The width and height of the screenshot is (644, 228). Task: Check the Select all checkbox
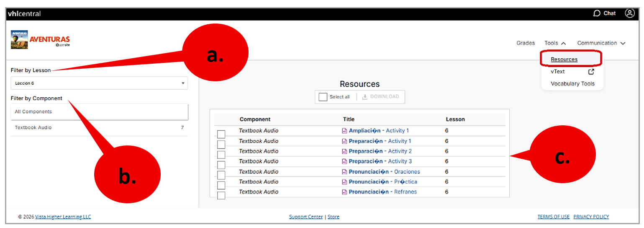[323, 97]
